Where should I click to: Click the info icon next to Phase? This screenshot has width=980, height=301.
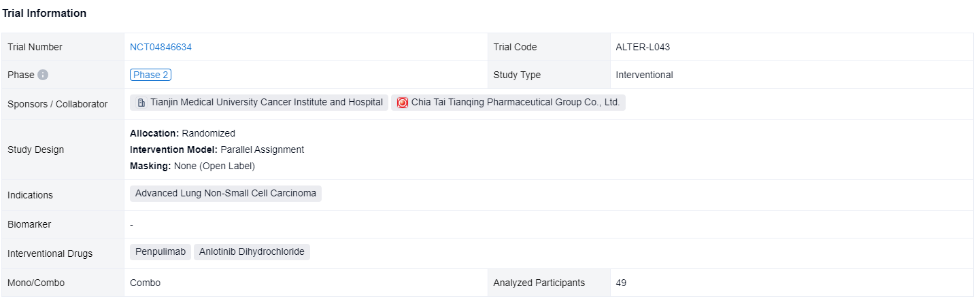click(x=43, y=75)
